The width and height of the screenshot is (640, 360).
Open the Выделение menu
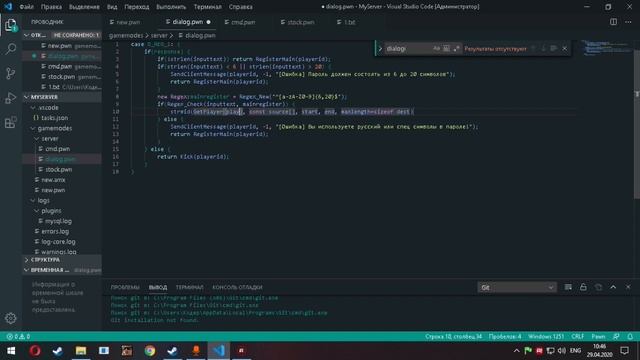click(x=84, y=7)
